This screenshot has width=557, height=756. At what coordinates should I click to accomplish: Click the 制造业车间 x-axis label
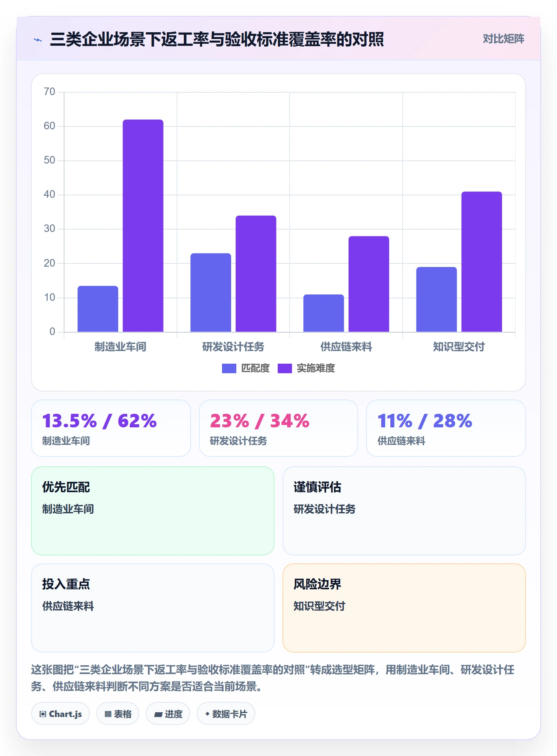coord(120,347)
